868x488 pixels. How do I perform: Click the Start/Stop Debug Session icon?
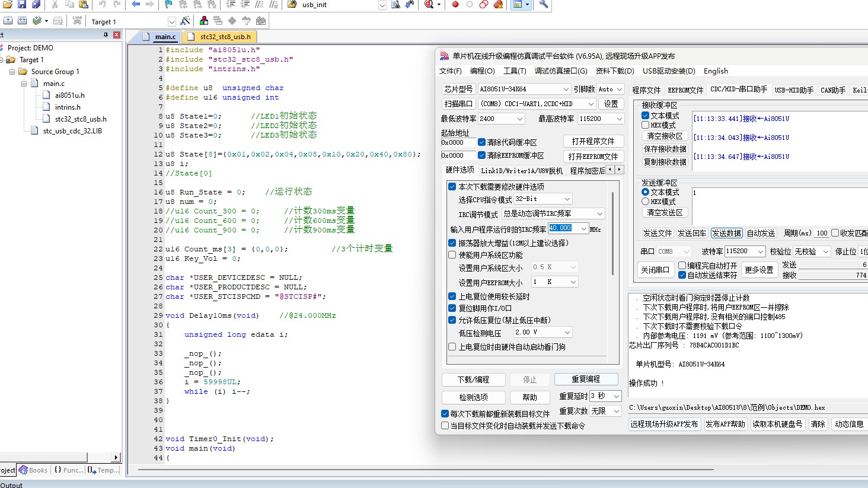pos(430,4)
